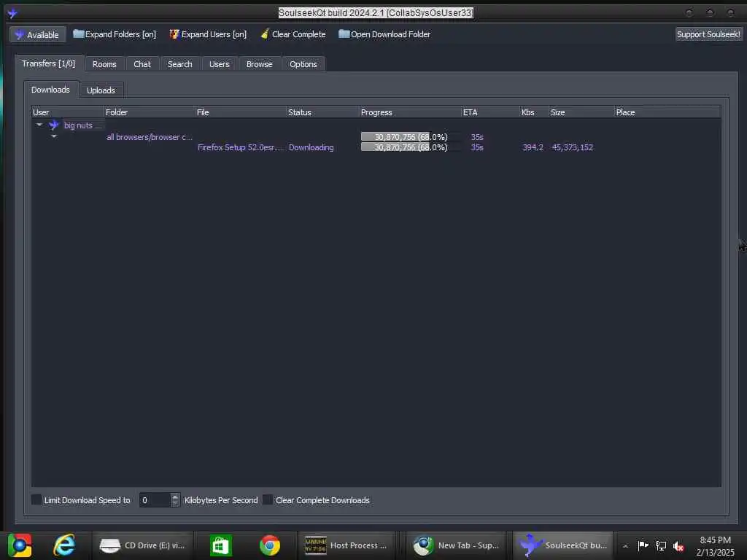Image resolution: width=747 pixels, height=560 pixels.
Task: Click the SoulseekQt taskbar button
Action: (563, 545)
